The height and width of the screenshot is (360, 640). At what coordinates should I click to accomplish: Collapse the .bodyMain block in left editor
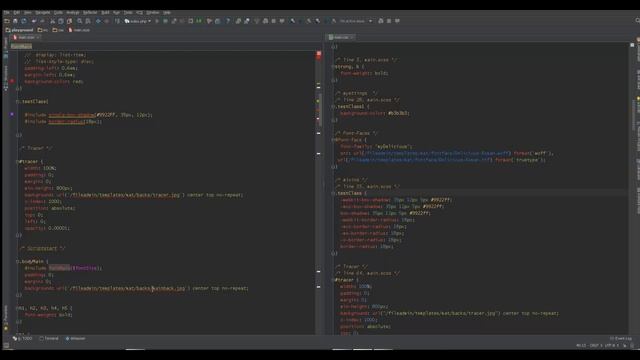click(x=18, y=261)
